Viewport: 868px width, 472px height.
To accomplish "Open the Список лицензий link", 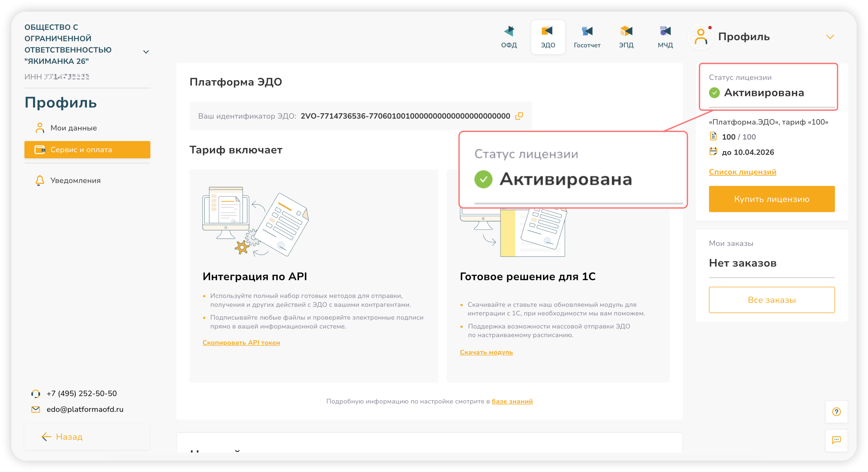I will coord(742,172).
